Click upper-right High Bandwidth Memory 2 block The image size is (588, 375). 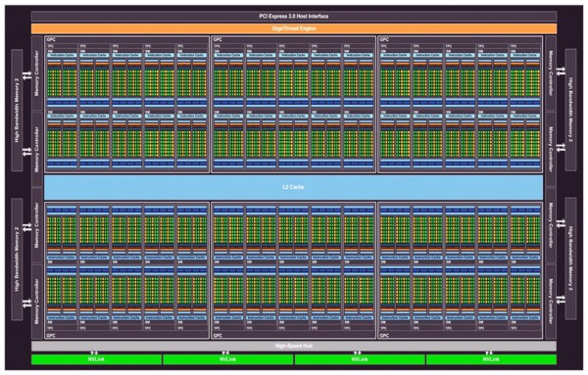point(570,110)
